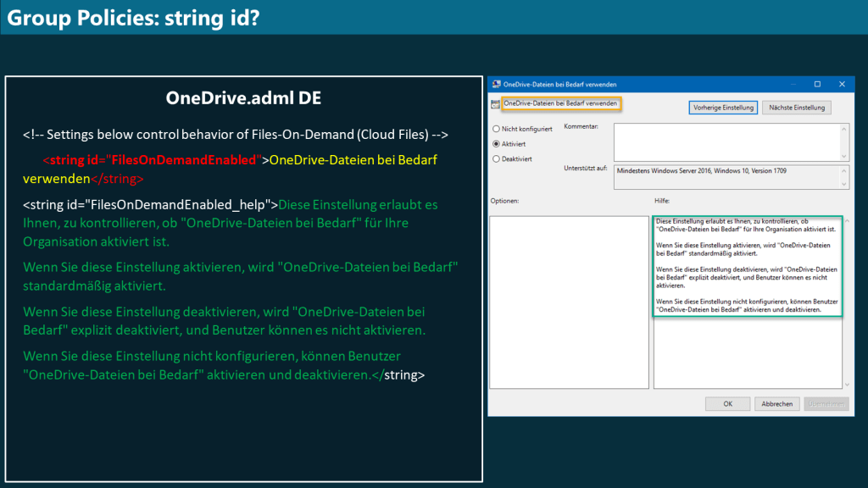The height and width of the screenshot is (488, 868).
Task: Confirm the dialog with OK
Action: click(727, 403)
